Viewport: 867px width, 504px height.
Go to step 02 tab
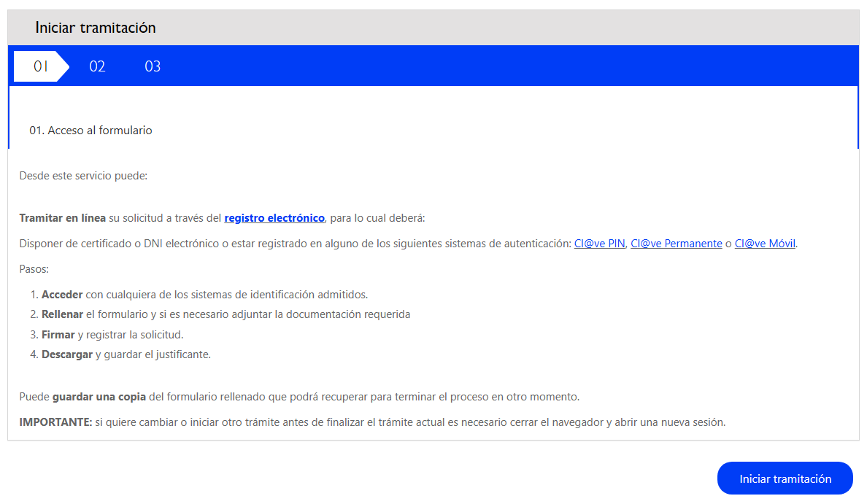(x=97, y=66)
